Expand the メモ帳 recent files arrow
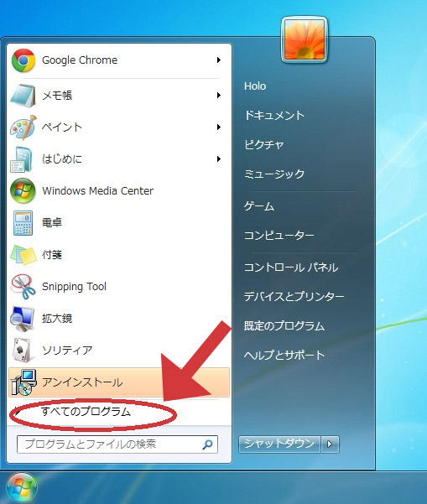 tap(219, 95)
